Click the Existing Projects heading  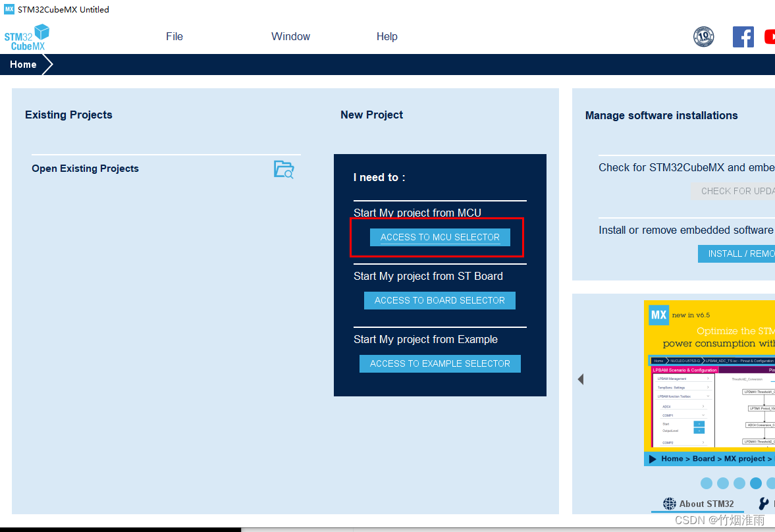[68, 115]
